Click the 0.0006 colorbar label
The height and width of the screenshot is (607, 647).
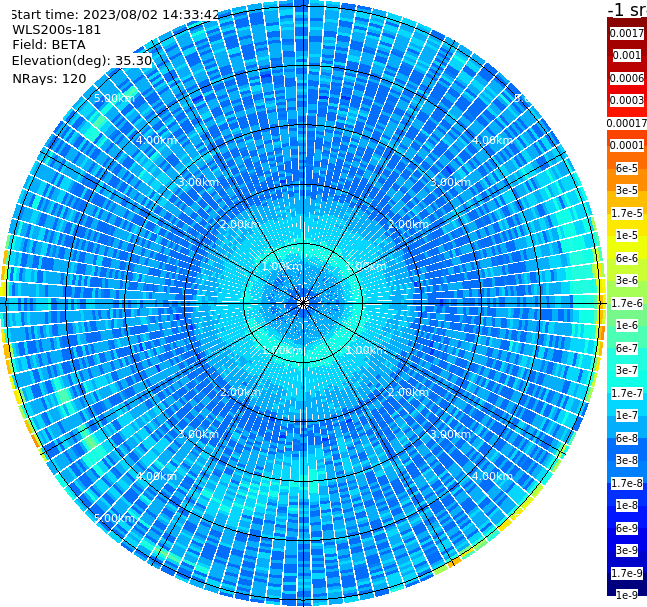[x=627, y=78]
